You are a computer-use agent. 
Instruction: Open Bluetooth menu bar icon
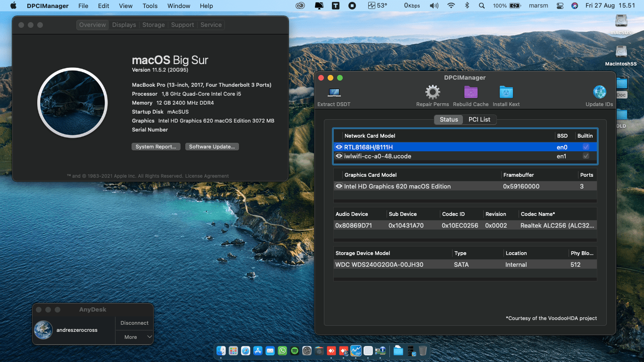(467, 6)
